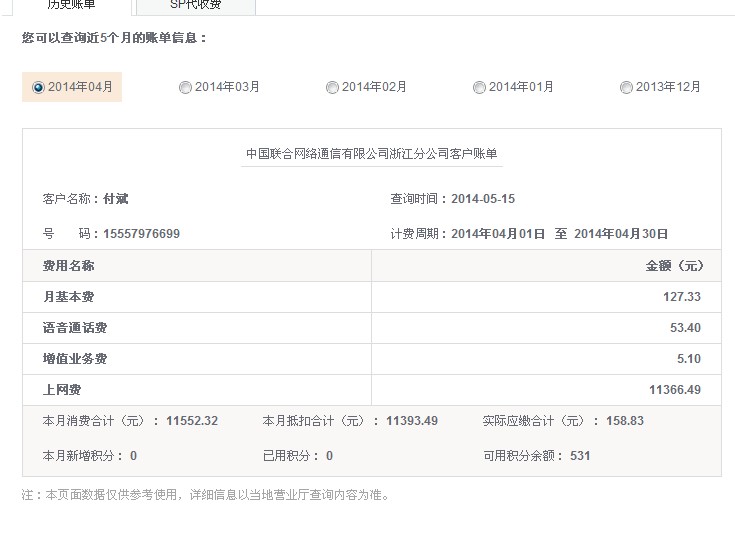
Task: Click the 增值业务费 row label
Action: [74, 359]
